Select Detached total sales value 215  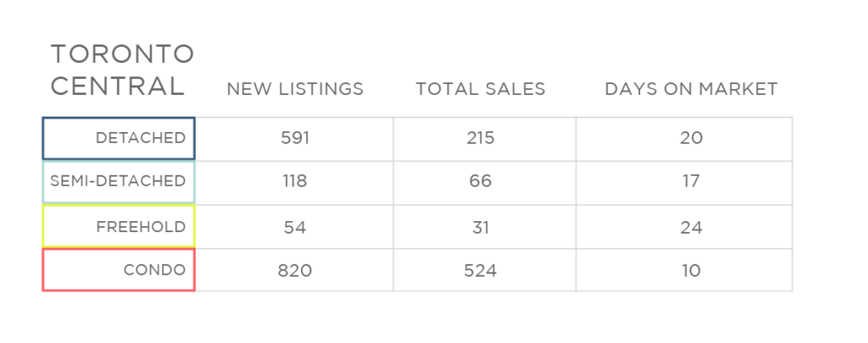480,138
